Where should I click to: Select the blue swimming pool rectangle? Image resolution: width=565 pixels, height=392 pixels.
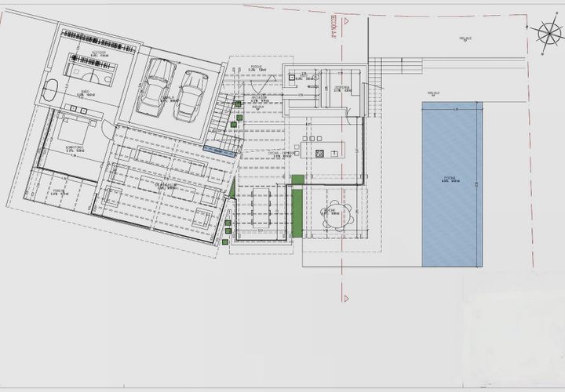pos(452,184)
